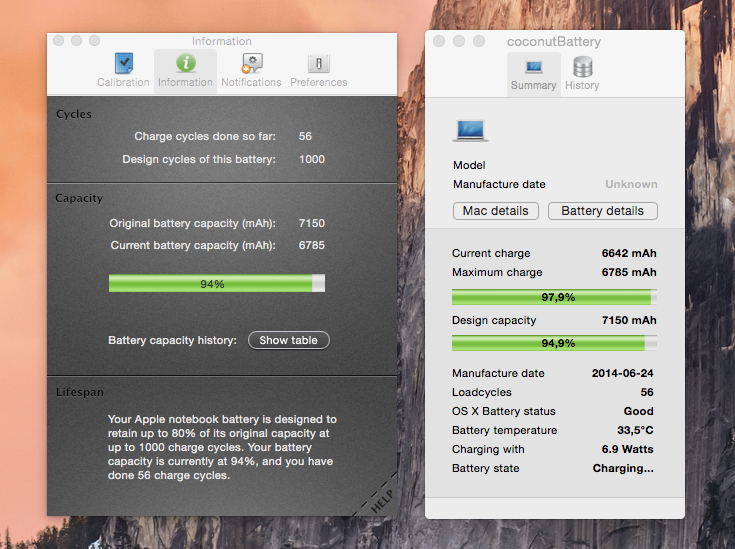Image resolution: width=735 pixels, height=549 pixels.
Task: Open the Notifications toolbar icon
Action: [x=252, y=63]
